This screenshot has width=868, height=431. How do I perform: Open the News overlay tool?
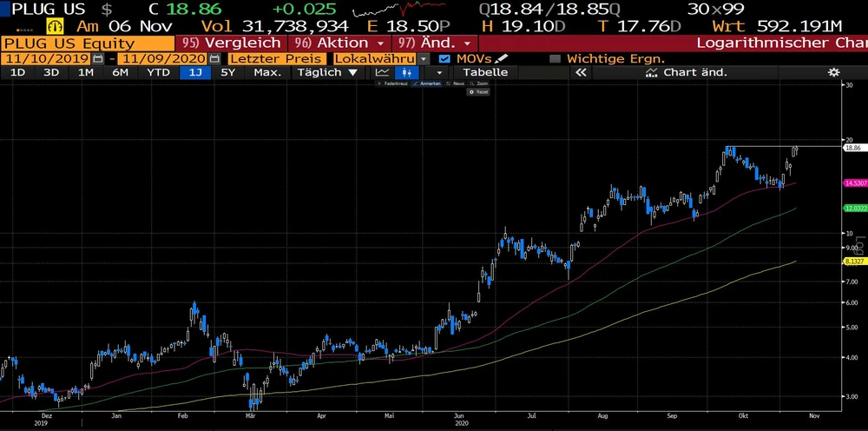click(x=457, y=83)
